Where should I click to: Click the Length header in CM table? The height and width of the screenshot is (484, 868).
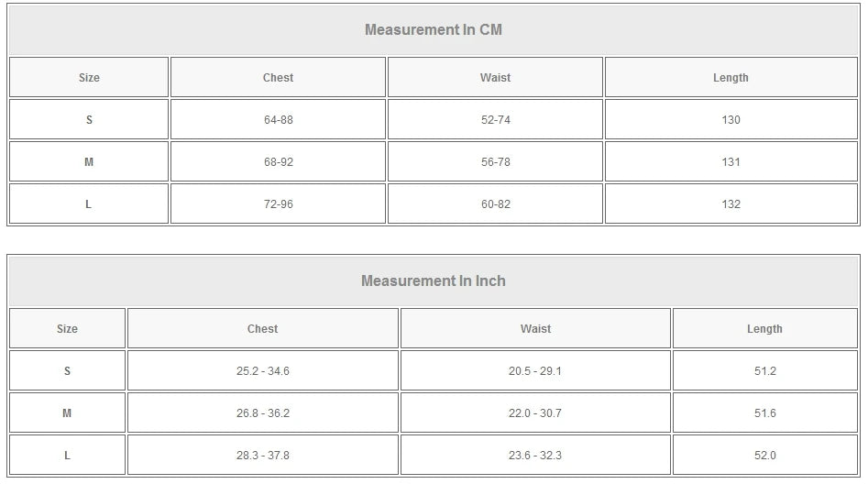click(731, 78)
